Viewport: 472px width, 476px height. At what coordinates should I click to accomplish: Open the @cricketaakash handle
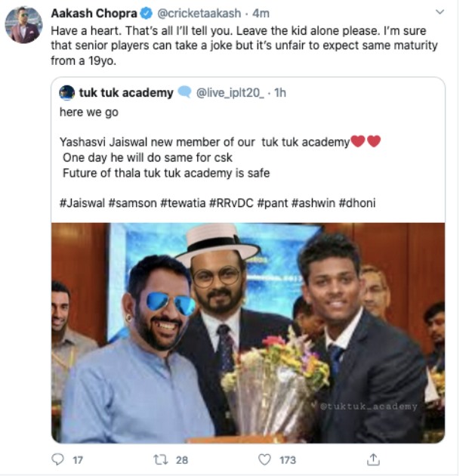tap(199, 14)
